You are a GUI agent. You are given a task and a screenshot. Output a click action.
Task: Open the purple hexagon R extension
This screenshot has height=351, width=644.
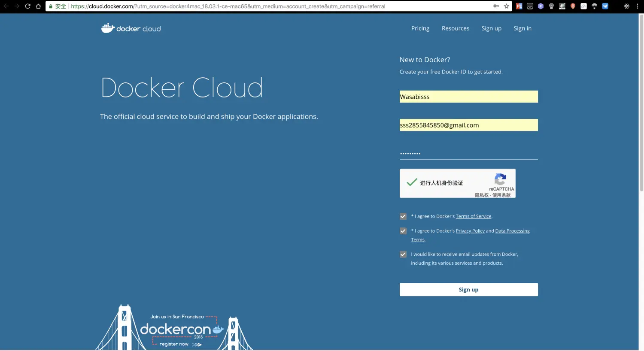pyautogui.click(x=541, y=6)
